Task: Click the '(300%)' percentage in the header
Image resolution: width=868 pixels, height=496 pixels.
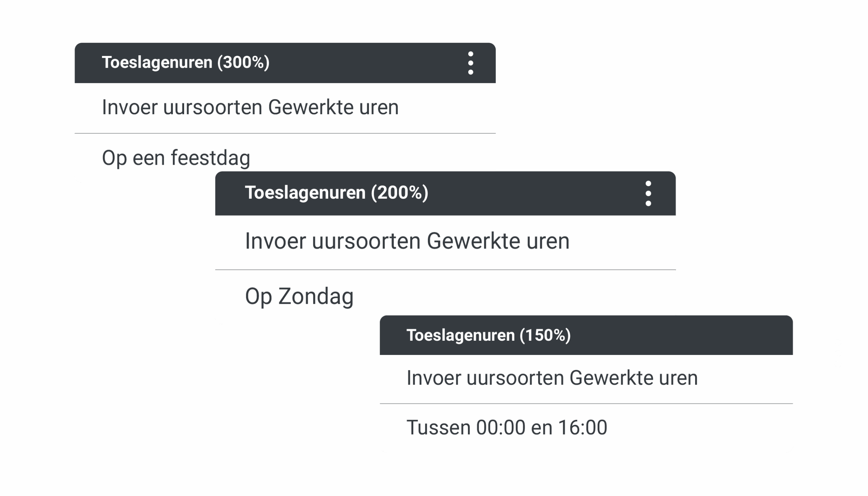Action: pos(243,62)
